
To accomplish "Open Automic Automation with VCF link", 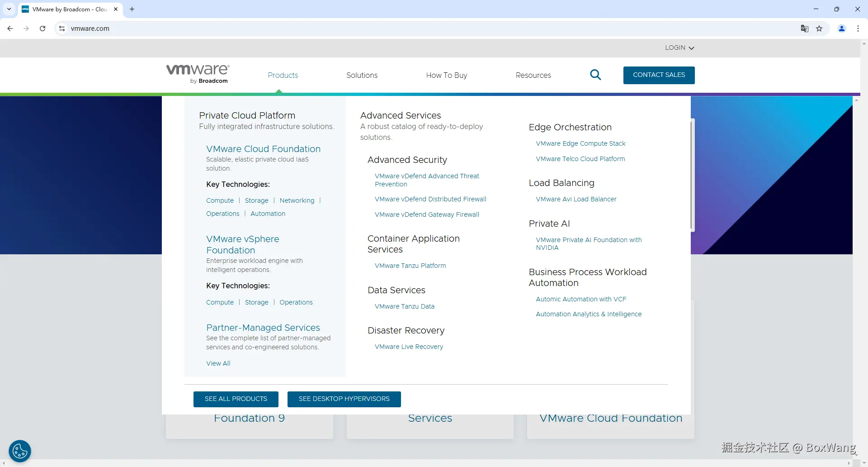I will pos(581,299).
